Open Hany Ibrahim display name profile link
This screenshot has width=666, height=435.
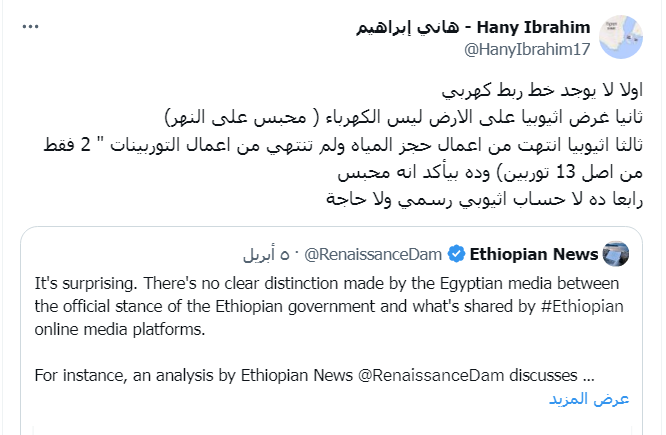pos(474,26)
